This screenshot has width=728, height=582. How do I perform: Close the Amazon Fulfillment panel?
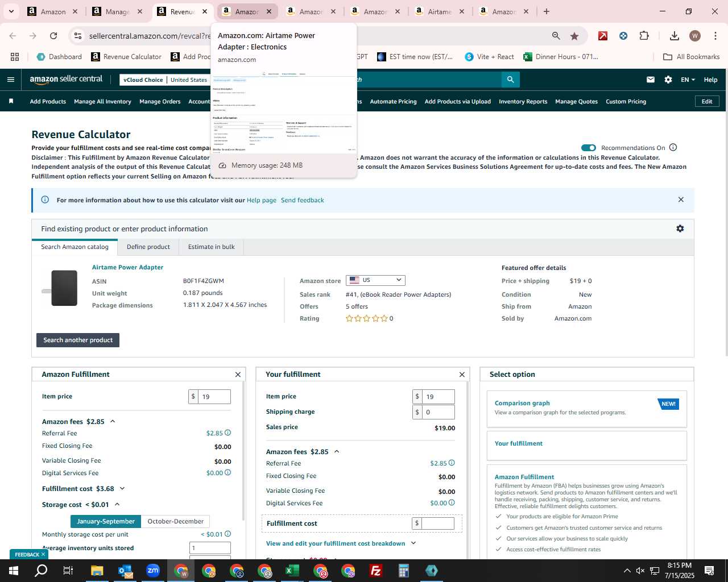pyautogui.click(x=238, y=375)
